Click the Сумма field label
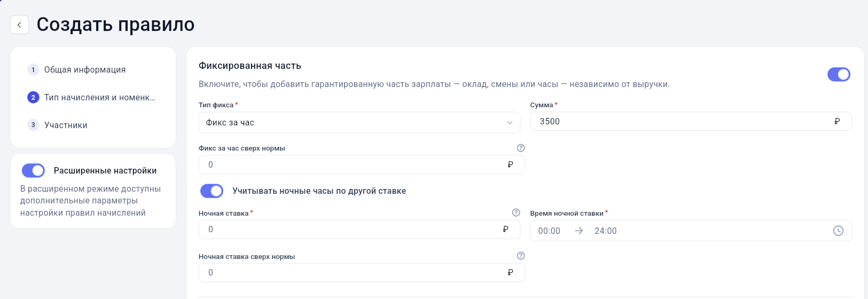Image resolution: width=868 pixels, height=299 pixels. point(542,105)
